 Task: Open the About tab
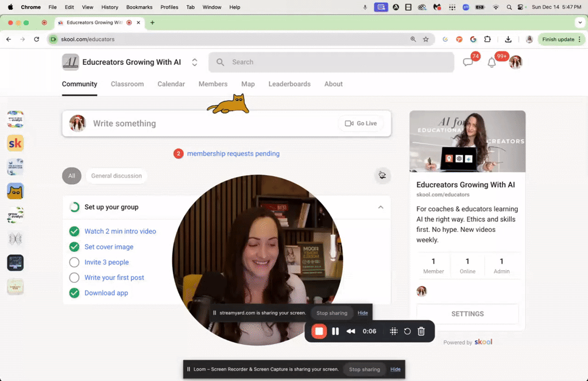[x=334, y=84]
